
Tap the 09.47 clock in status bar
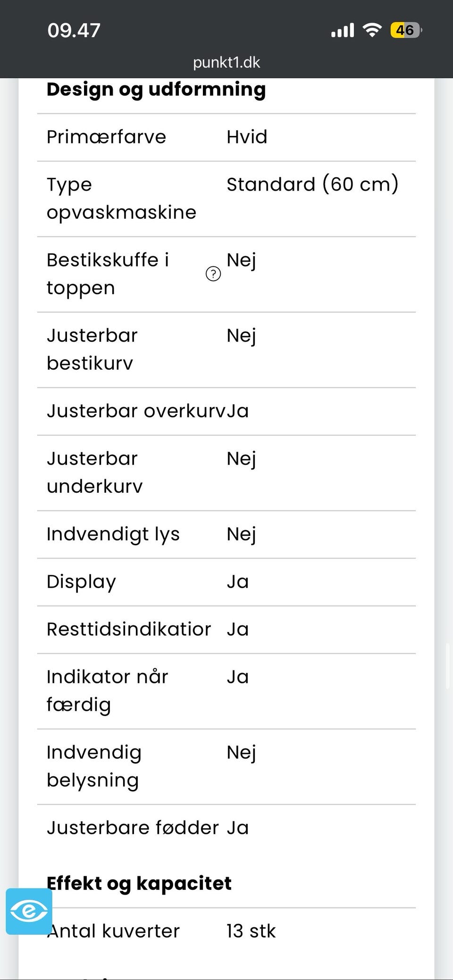[74, 31]
